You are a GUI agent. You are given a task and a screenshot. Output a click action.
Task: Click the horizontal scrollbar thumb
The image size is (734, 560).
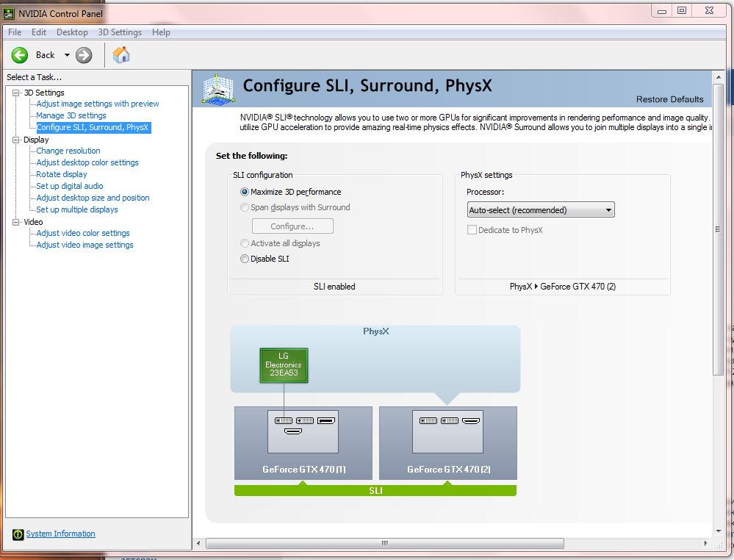[x=385, y=543]
